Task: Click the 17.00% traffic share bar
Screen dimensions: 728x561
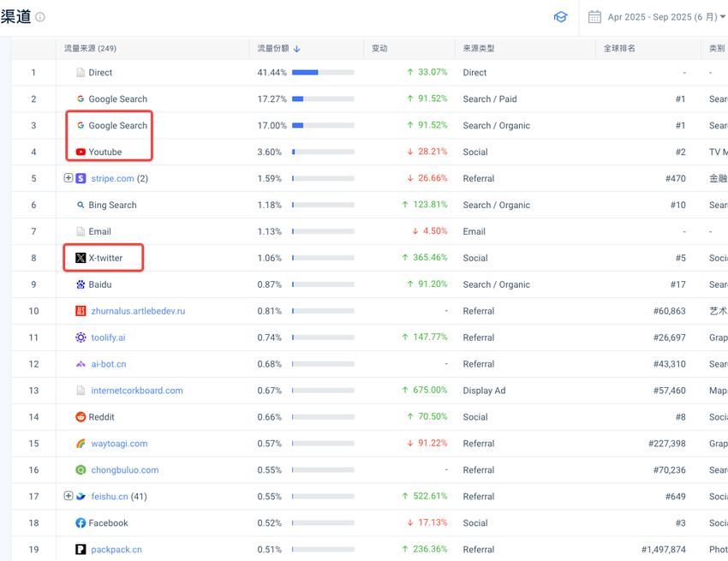Action: point(323,125)
